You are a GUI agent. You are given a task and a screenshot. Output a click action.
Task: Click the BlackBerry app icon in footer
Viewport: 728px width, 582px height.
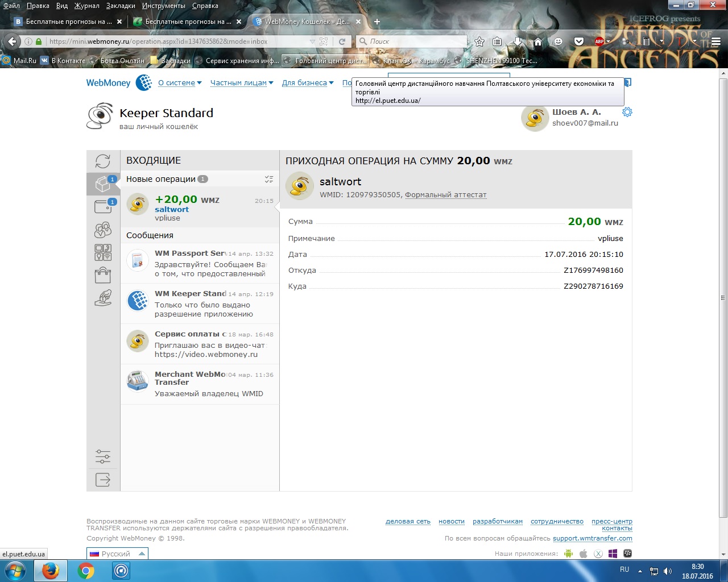tap(628, 554)
